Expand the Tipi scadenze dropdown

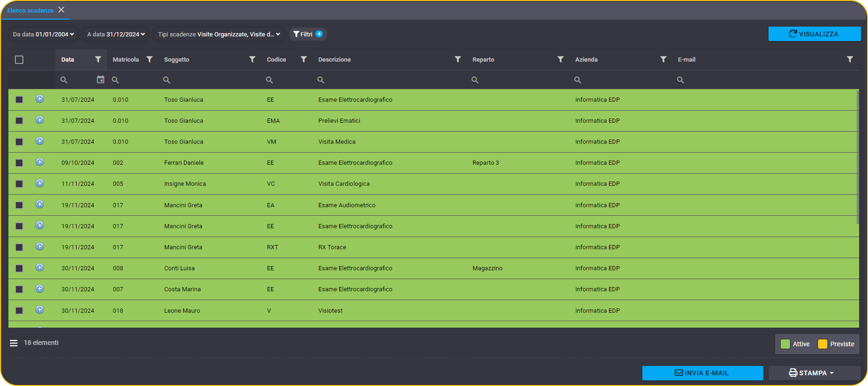(219, 34)
